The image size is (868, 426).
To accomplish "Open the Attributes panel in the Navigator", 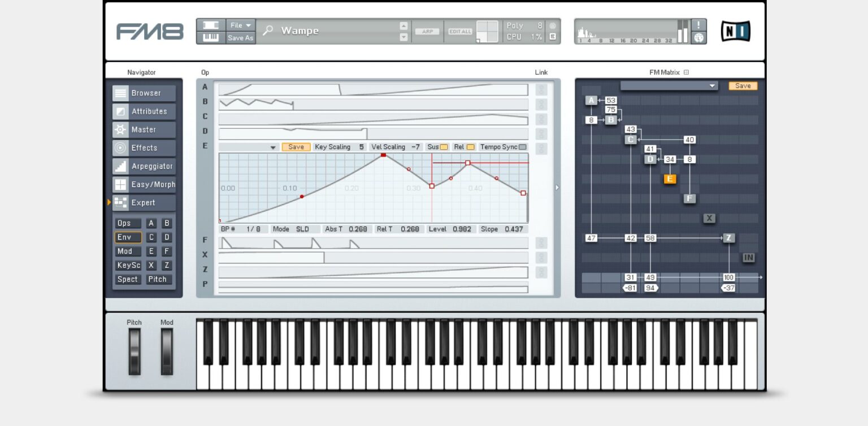I will (144, 111).
